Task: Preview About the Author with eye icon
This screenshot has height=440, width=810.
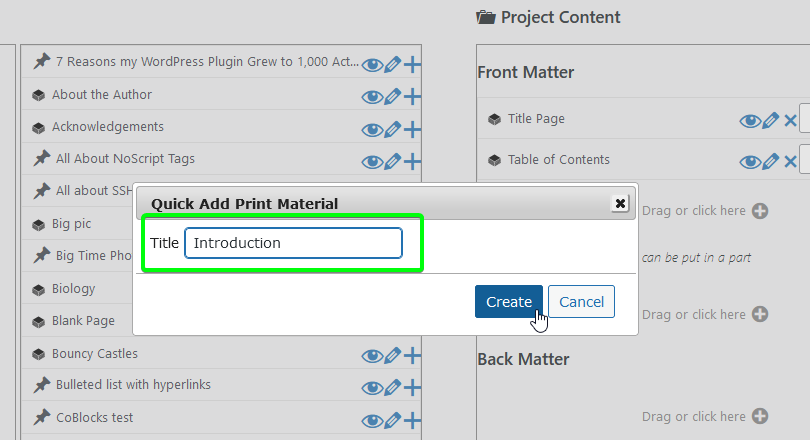Action: (372, 97)
